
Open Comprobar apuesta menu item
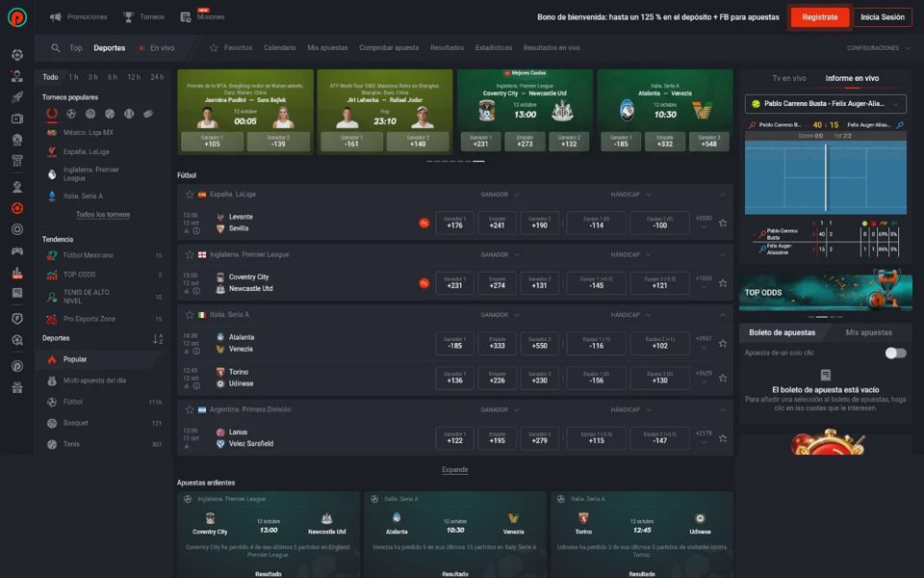click(389, 48)
